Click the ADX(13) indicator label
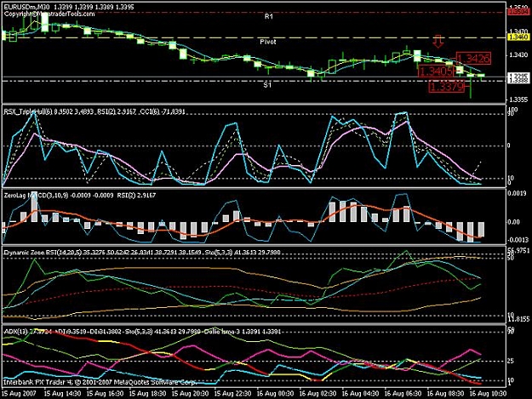 tap(16, 332)
